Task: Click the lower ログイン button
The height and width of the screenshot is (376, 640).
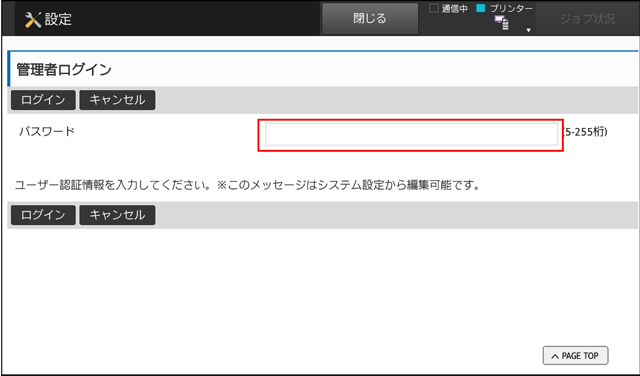Action: (x=43, y=215)
